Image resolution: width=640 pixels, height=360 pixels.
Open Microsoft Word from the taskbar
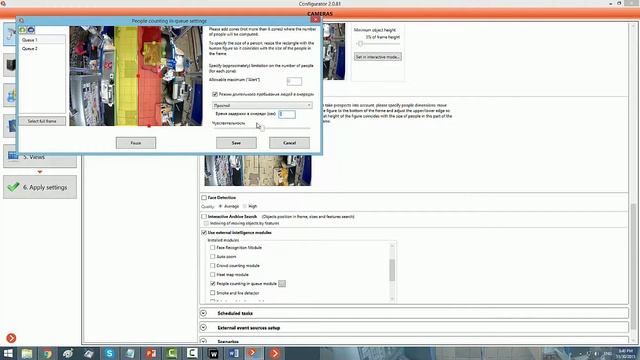pos(234,353)
